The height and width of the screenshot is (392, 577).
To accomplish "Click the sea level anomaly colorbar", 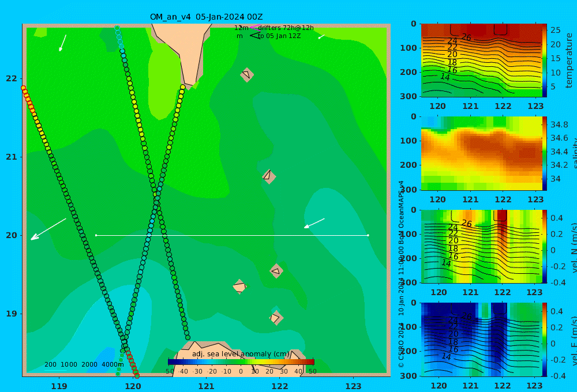I will [241, 362].
